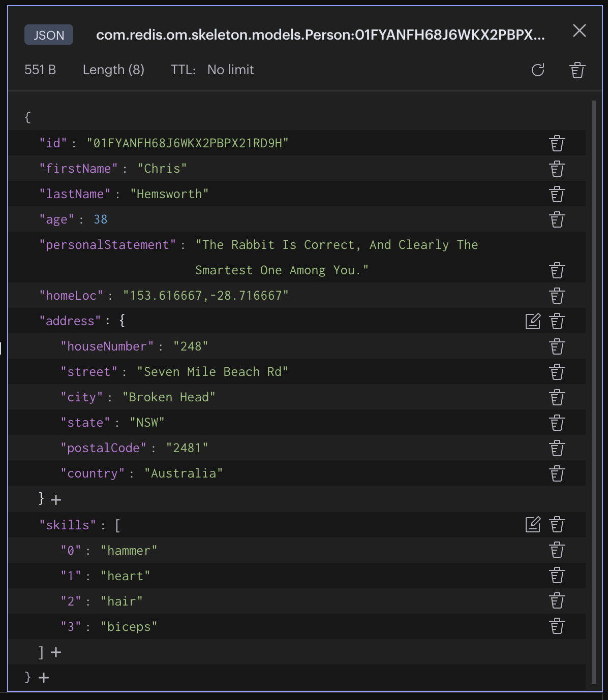Delete the street field from address

(557, 371)
